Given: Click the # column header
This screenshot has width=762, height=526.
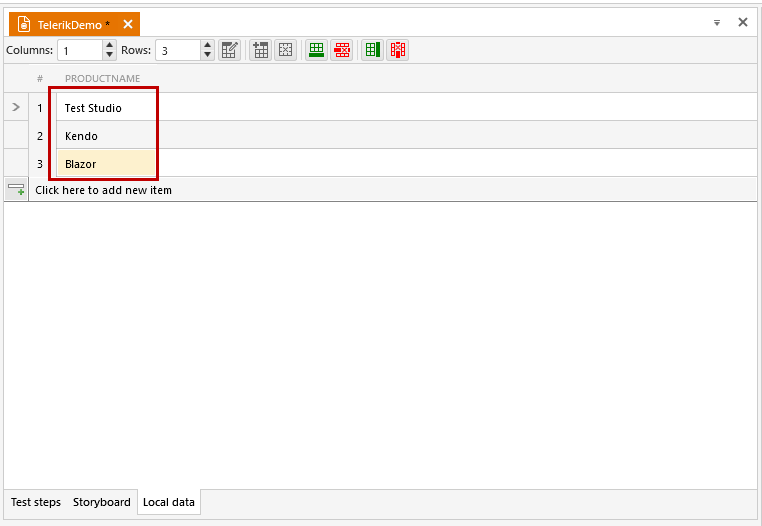Looking at the screenshot, I should pos(40,78).
